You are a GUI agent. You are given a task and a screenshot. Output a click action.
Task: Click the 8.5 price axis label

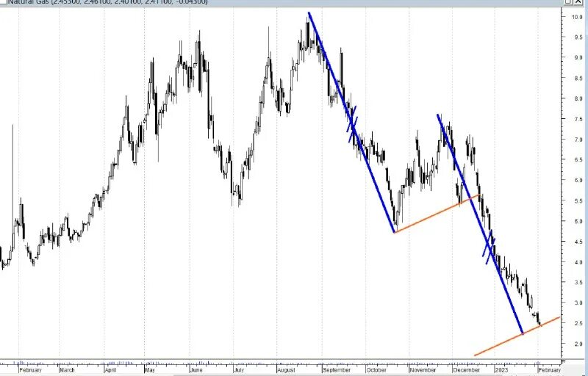coord(578,79)
